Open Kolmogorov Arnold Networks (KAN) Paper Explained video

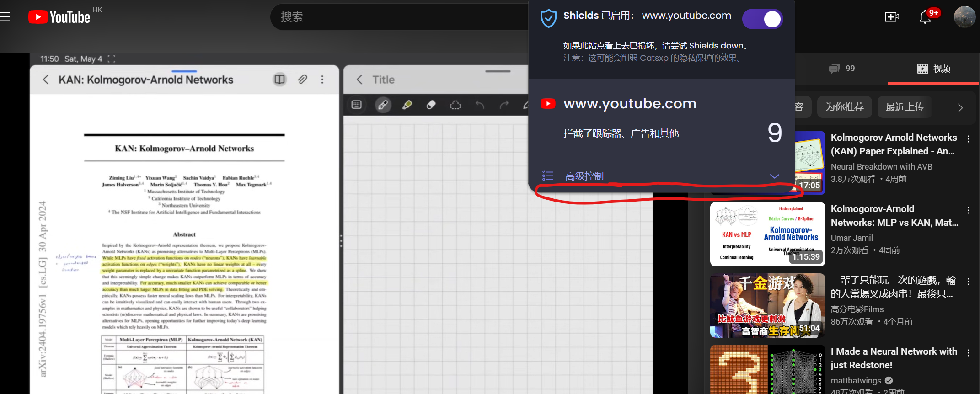coord(893,144)
